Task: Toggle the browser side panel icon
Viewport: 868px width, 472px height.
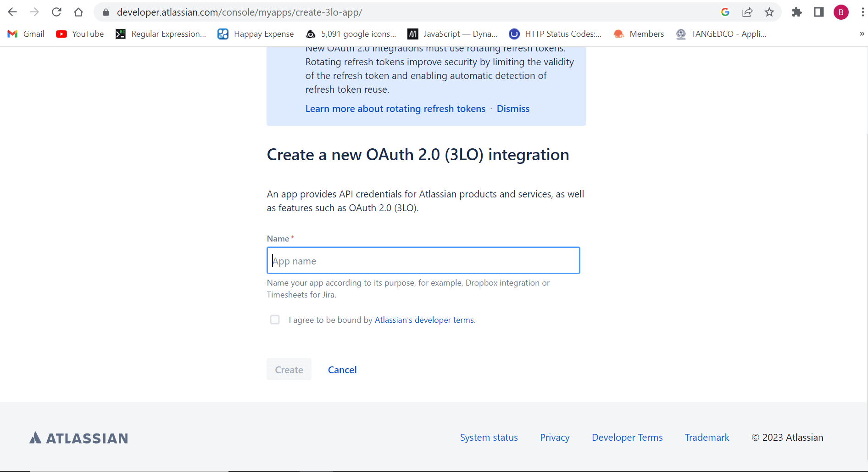Action: (819, 12)
